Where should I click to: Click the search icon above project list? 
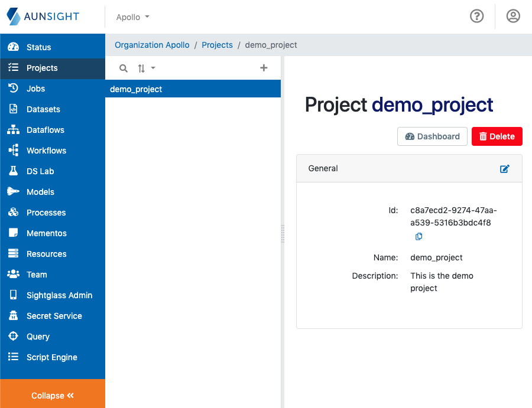tap(123, 68)
